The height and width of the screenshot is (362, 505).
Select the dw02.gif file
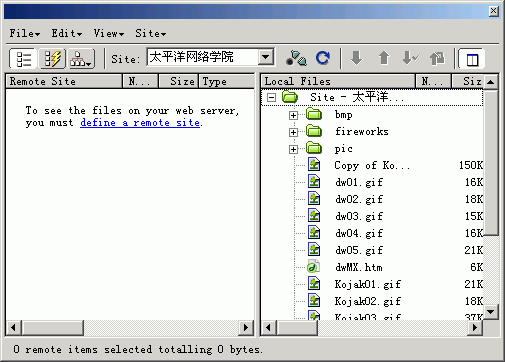[359, 199]
